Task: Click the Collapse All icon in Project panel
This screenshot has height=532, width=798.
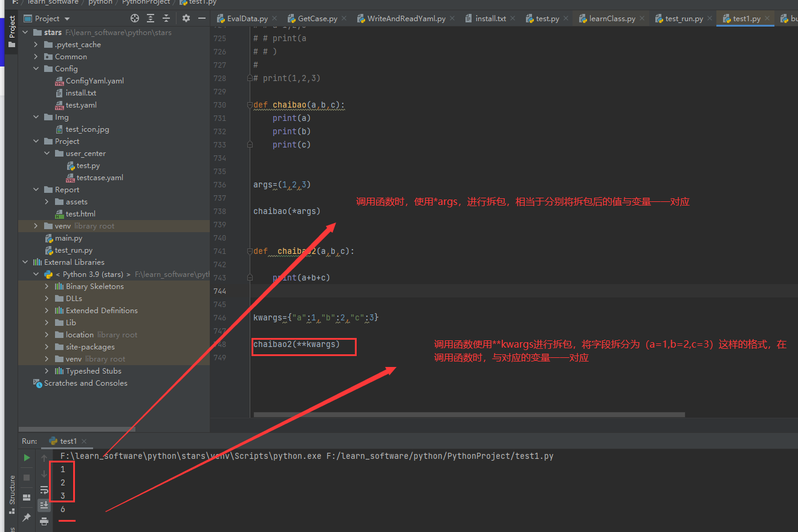Action: [x=166, y=18]
